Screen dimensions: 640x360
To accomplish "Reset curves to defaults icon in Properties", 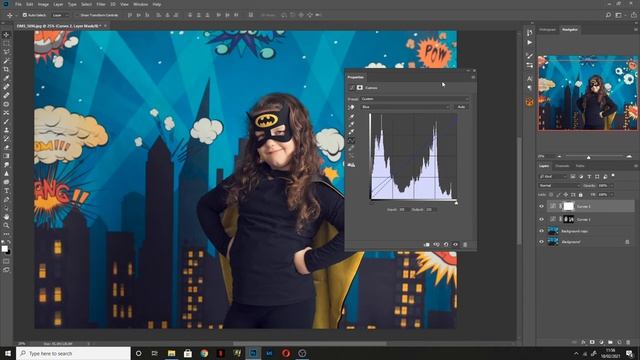I will pyautogui.click(x=446, y=244).
